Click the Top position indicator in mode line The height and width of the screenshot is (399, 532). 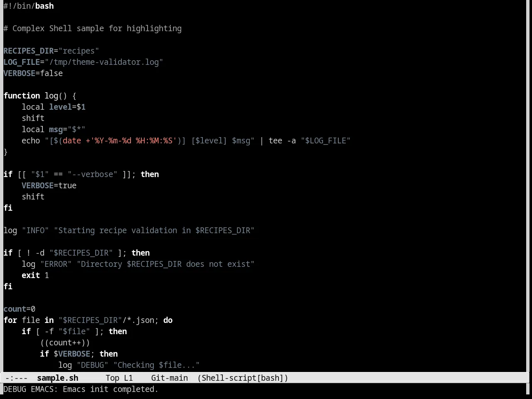112,378
